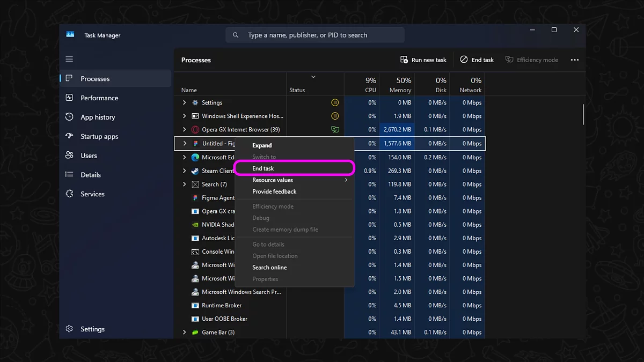Open the Performance sidebar page
644x362 pixels.
pyautogui.click(x=99, y=98)
